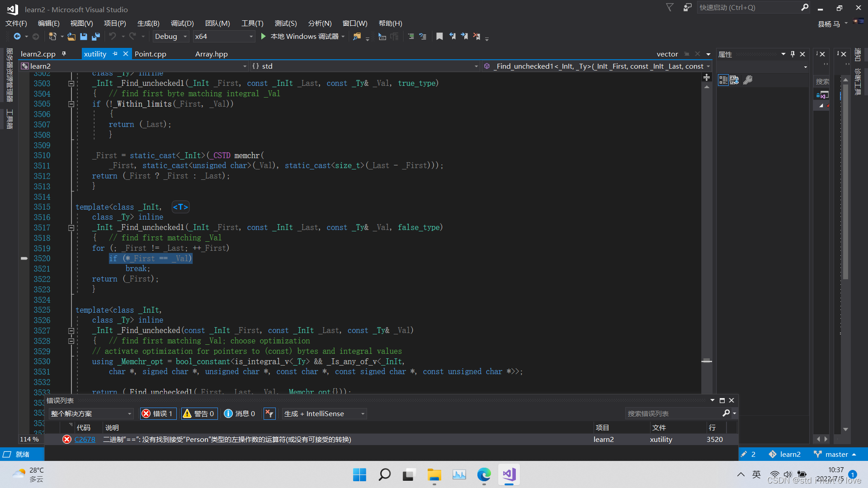Viewport: 868px width, 488px height.
Task: Click the collapse code block icon line 3517
Action: (x=71, y=228)
